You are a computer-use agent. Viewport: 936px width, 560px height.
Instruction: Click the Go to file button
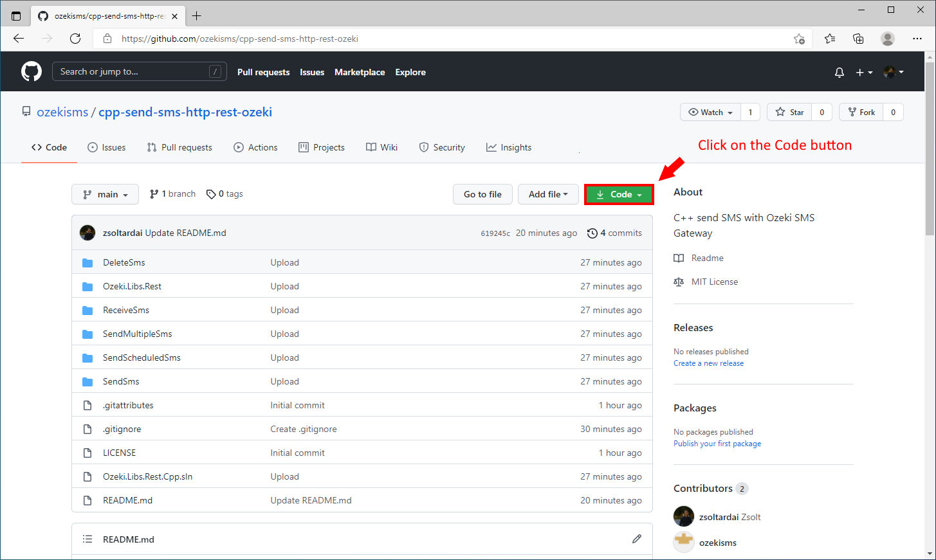(482, 194)
